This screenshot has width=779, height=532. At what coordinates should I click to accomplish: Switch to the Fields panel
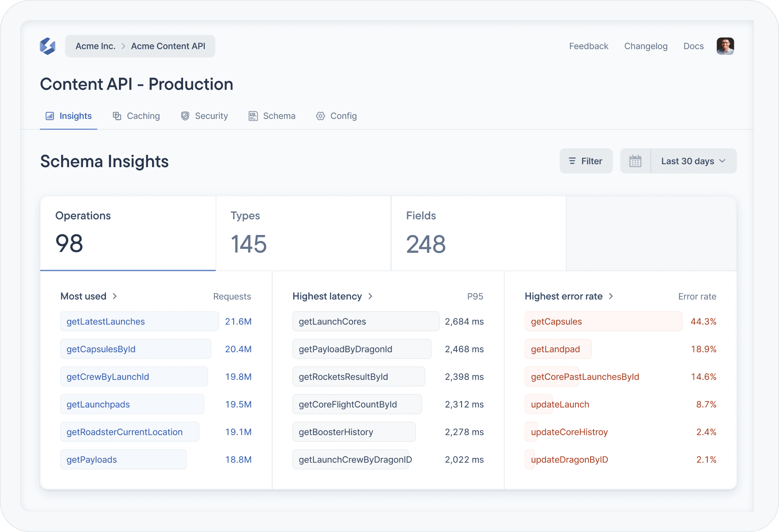tap(478, 233)
